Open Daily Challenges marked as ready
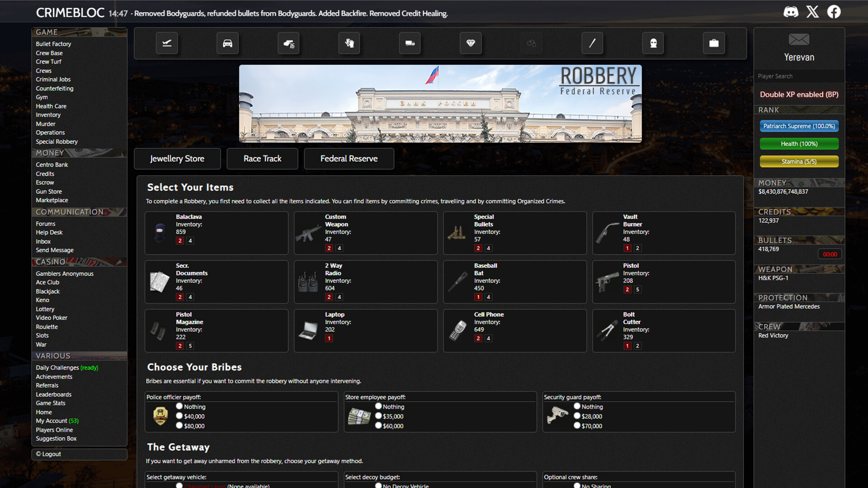The height and width of the screenshot is (488, 868). pyautogui.click(x=57, y=367)
